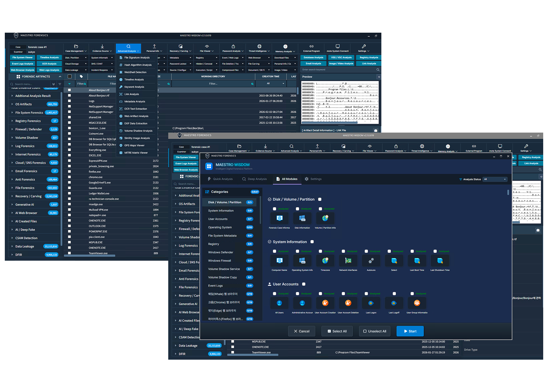The image size is (548, 392).
Task: Open the dialog Settings tab
Action: click(x=313, y=179)
